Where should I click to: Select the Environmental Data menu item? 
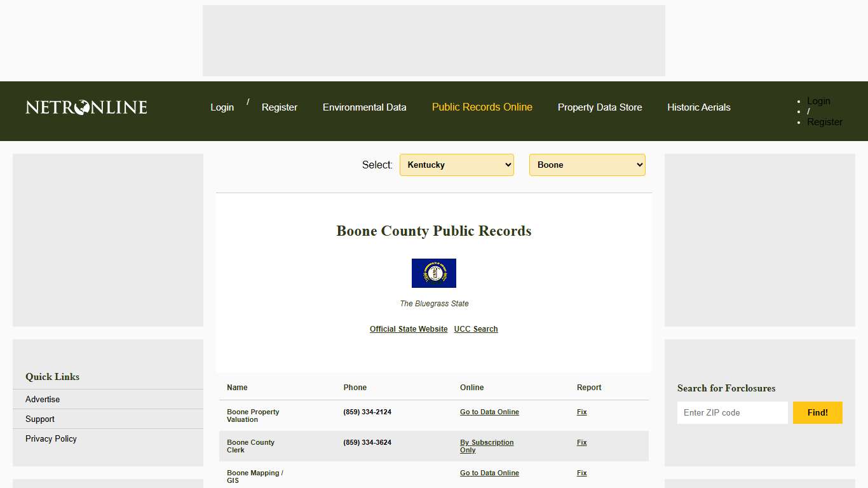pyautogui.click(x=364, y=107)
